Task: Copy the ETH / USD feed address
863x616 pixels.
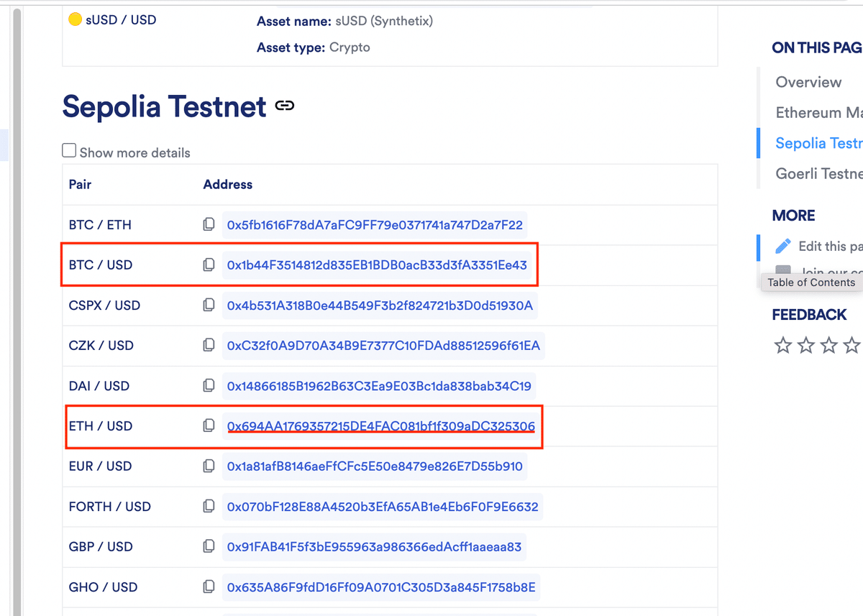Action: coord(209,426)
